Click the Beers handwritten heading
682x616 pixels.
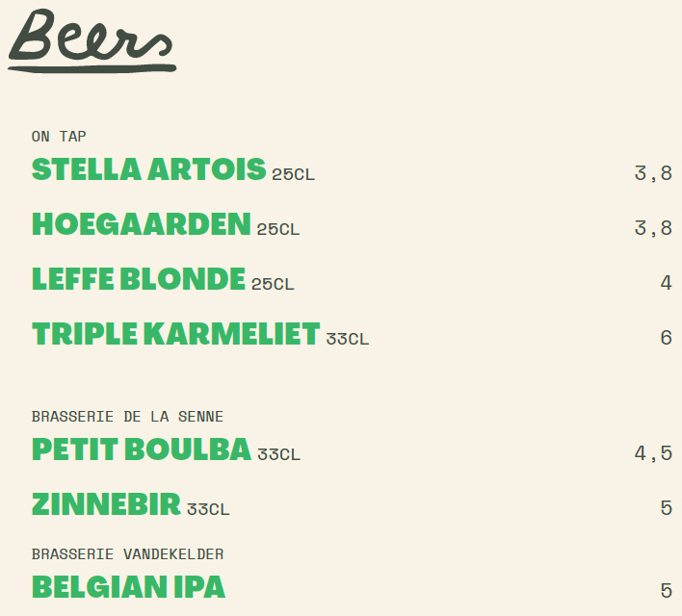[x=92, y=40]
